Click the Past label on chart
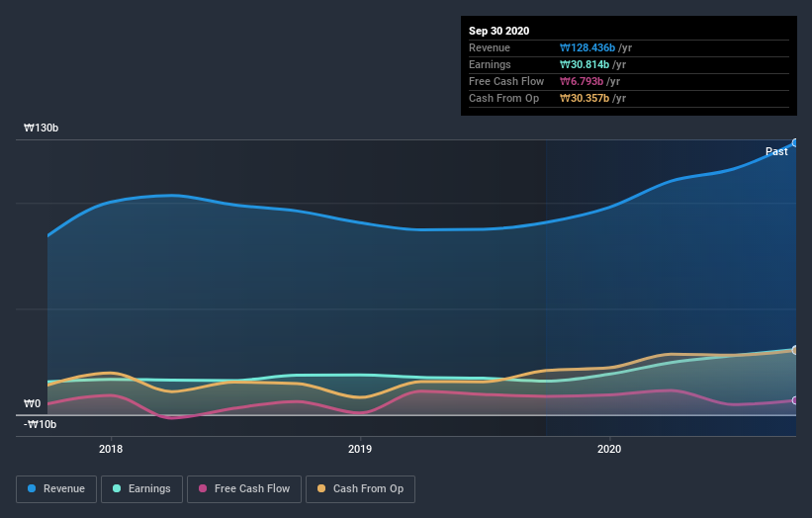 pos(776,151)
